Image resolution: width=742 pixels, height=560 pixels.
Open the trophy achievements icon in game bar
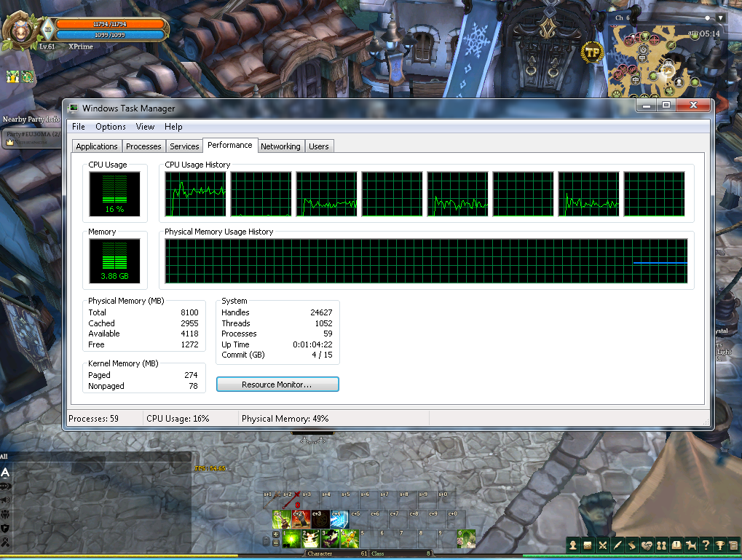click(x=719, y=545)
